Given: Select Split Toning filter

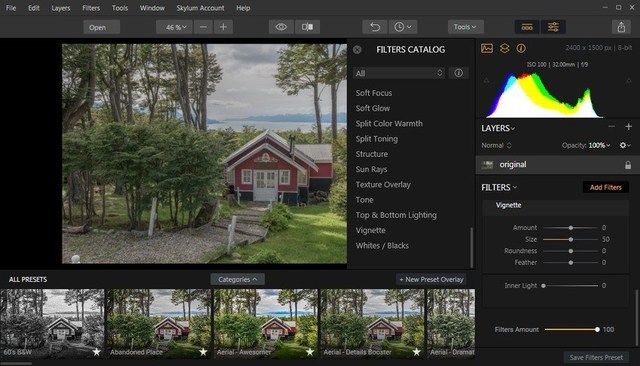Looking at the screenshot, I should [376, 139].
